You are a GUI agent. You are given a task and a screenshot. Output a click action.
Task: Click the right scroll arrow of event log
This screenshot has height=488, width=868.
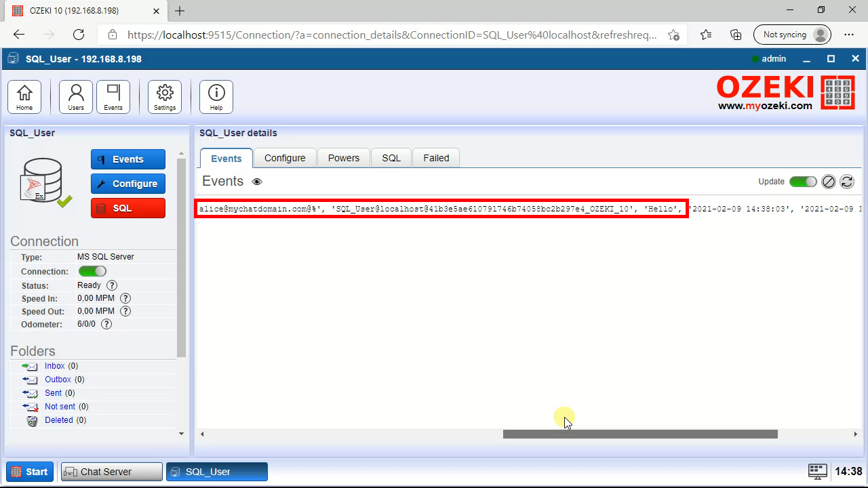pyautogui.click(x=855, y=434)
